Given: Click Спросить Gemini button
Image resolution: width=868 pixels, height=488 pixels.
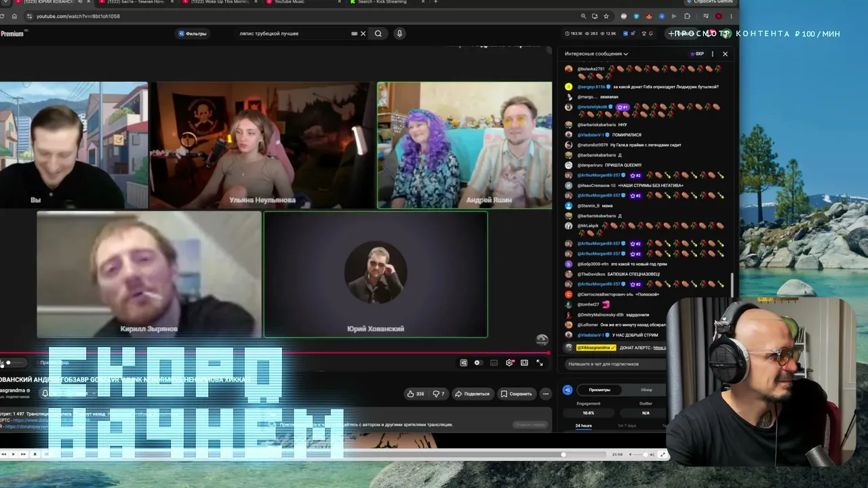Looking at the screenshot, I should [712, 2].
